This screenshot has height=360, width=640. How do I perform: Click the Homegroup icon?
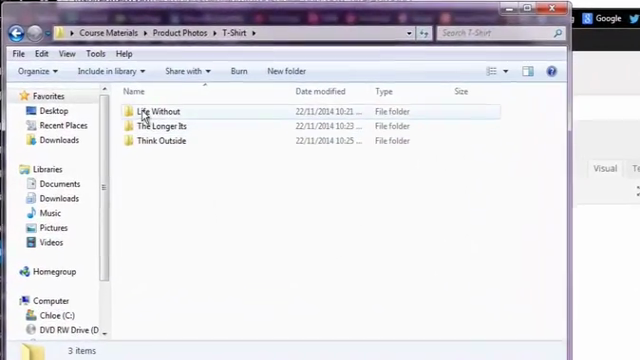pyautogui.click(x=24, y=271)
